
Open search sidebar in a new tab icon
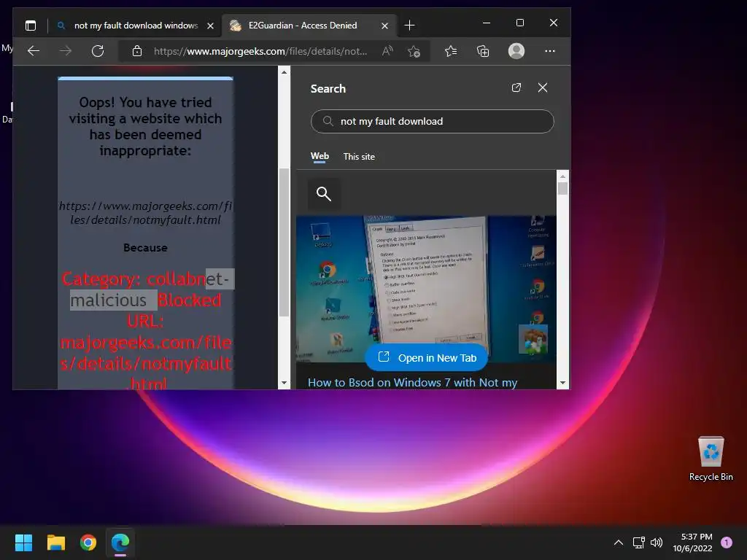tap(516, 87)
